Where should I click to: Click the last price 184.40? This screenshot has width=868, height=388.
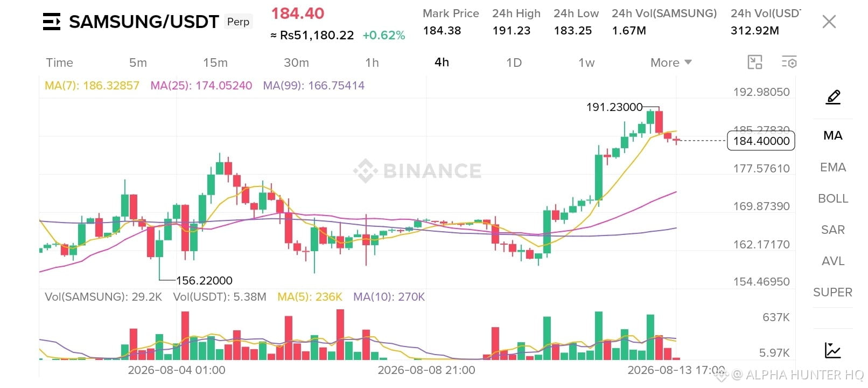coord(298,13)
